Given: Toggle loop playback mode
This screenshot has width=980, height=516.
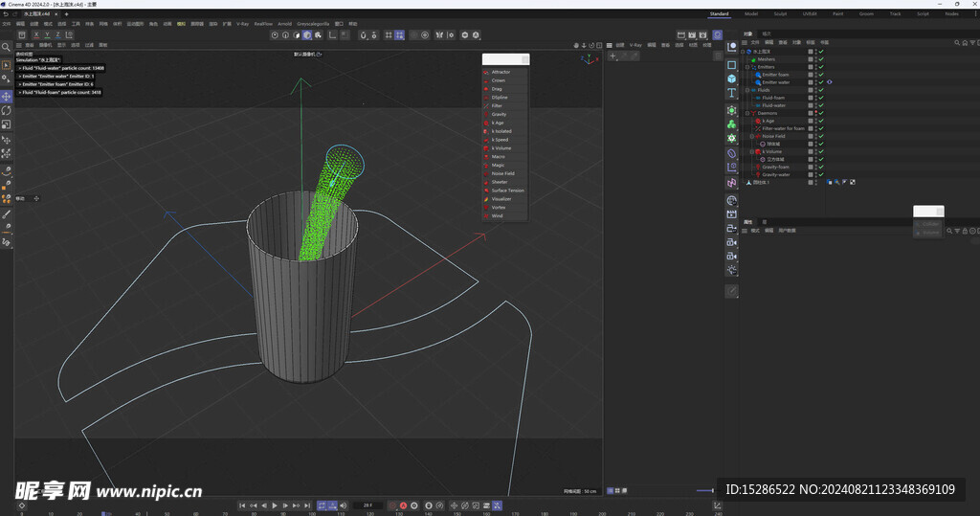Looking at the screenshot, I should point(322,505).
